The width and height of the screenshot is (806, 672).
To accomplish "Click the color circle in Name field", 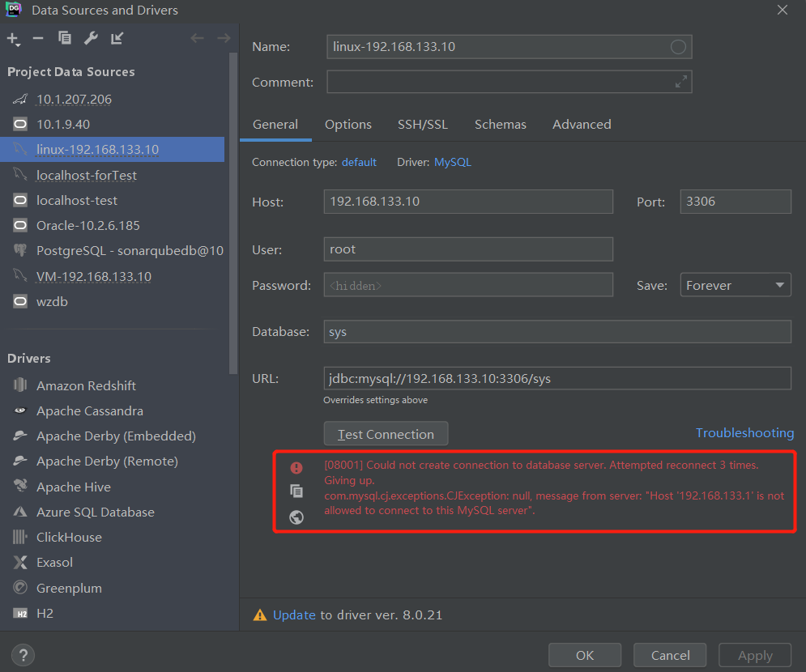I will [x=678, y=47].
